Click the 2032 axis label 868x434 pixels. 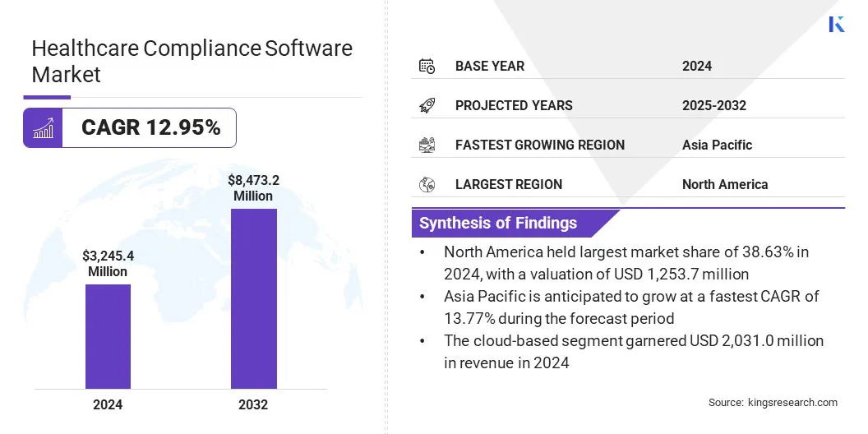click(253, 404)
